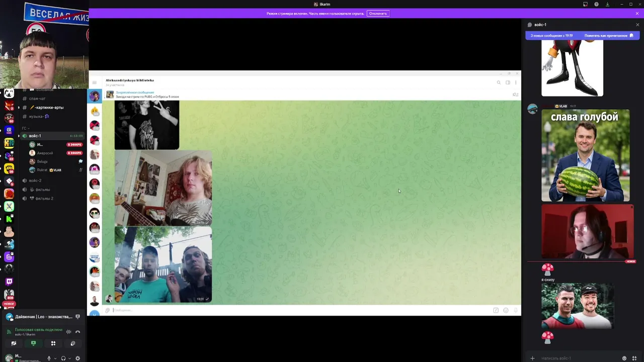The image size is (644, 362).
Task: Toggle Telegram side panel icon
Action: tap(508, 82)
